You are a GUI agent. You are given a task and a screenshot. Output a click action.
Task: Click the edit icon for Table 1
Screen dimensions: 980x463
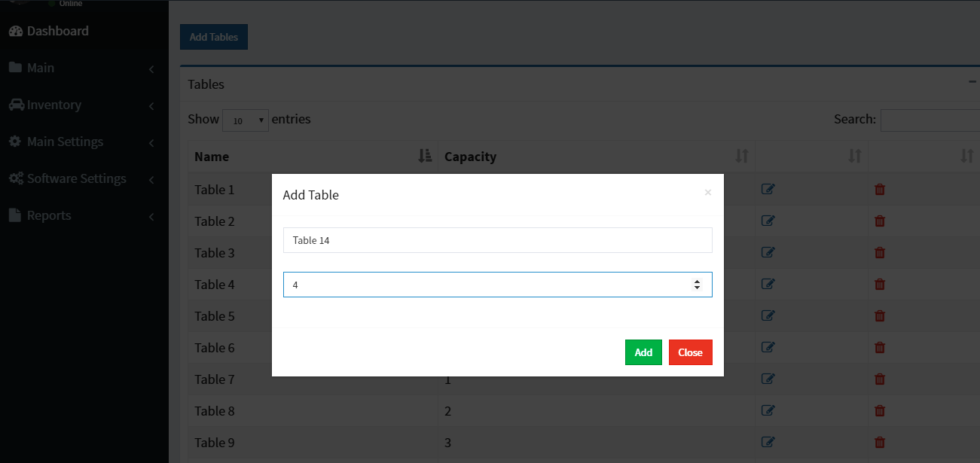coord(768,190)
